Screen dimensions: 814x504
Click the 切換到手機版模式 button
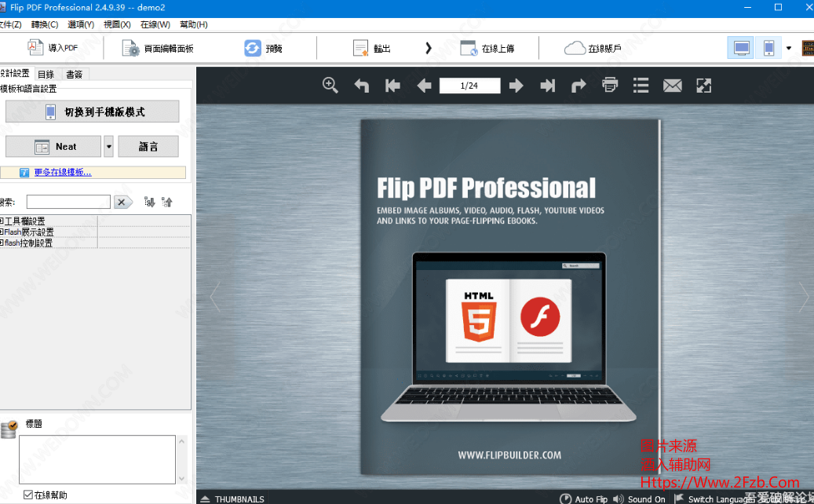pos(92,112)
